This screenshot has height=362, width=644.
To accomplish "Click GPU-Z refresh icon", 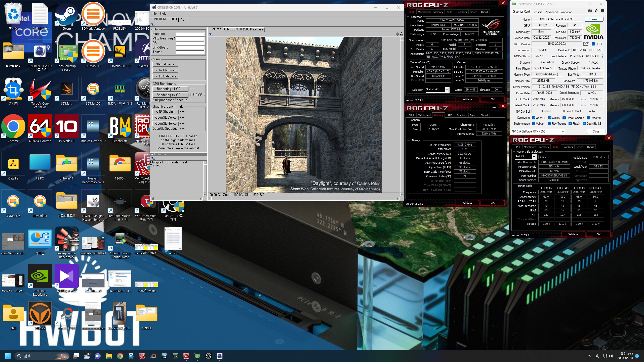I will click(596, 11).
